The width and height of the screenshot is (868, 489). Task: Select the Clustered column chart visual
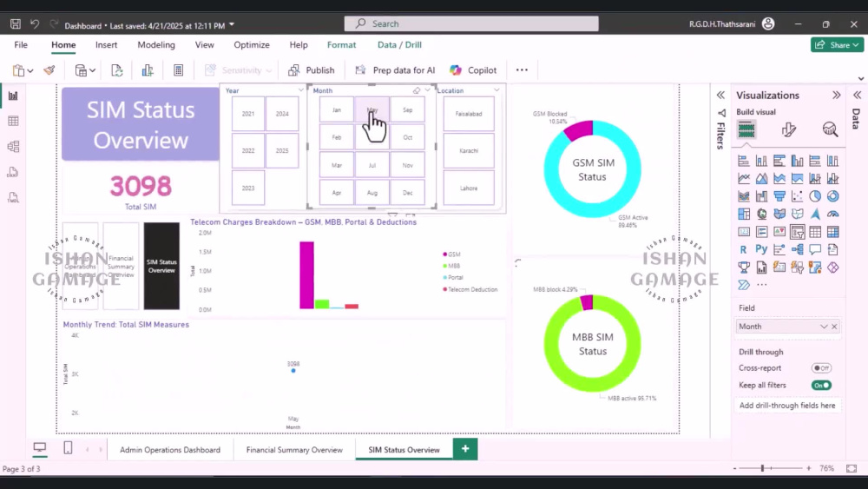pos(797,162)
